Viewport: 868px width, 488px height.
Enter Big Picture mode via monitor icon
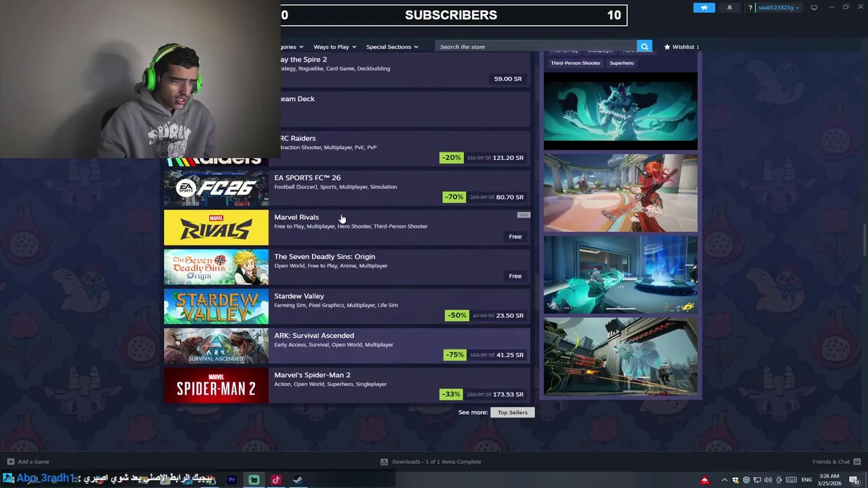(814, 7)
